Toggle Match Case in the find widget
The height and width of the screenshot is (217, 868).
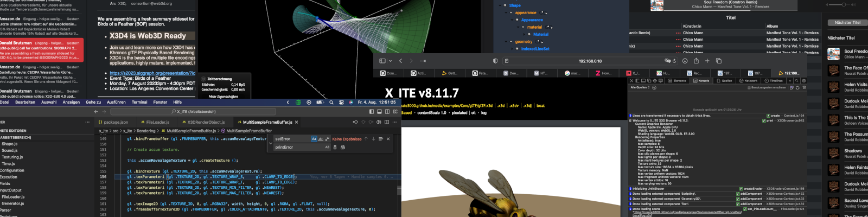pyautogui.click(x=314, y=139)
